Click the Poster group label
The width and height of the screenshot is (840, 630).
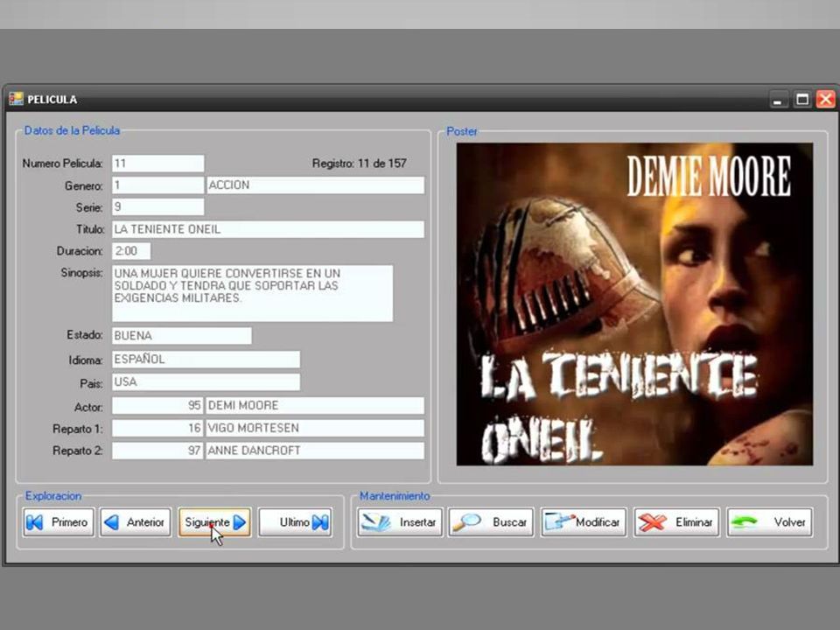(462, 131)
